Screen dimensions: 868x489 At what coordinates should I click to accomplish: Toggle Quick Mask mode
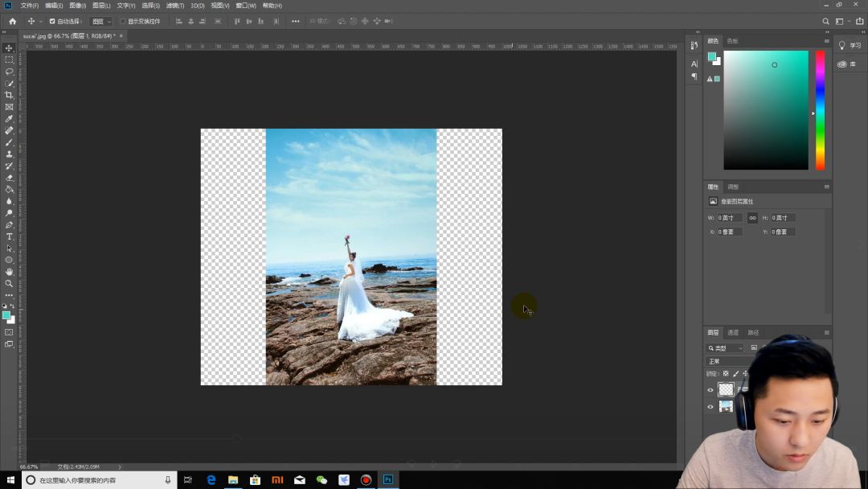tap(9, 332)
